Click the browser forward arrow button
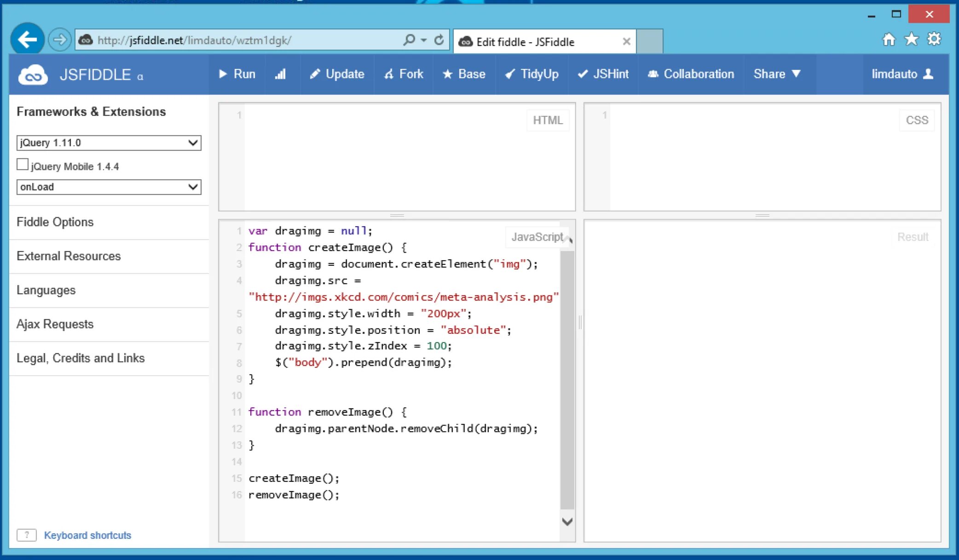Viewport: 959px width, 560px height. [59, 40]
